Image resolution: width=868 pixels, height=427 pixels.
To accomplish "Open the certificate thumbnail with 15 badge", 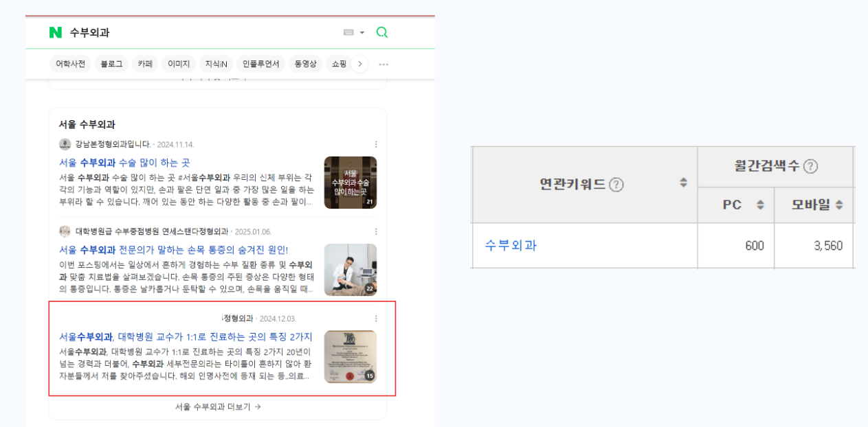I will 350,357.
